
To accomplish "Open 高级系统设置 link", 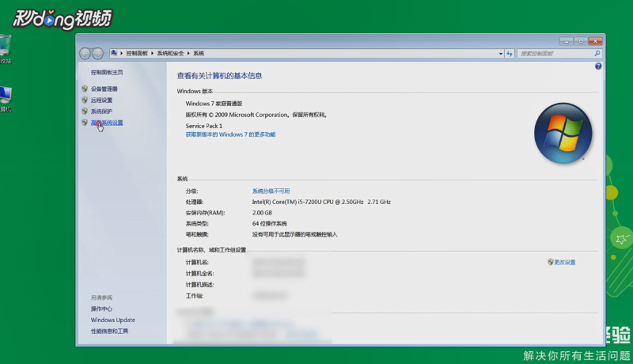I will click(107, 123).
